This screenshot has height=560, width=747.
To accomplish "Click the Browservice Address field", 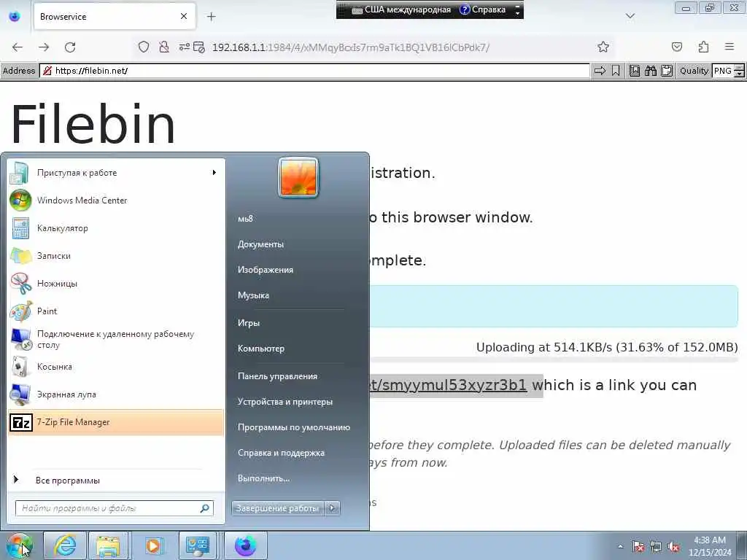I will pos(314,71).
